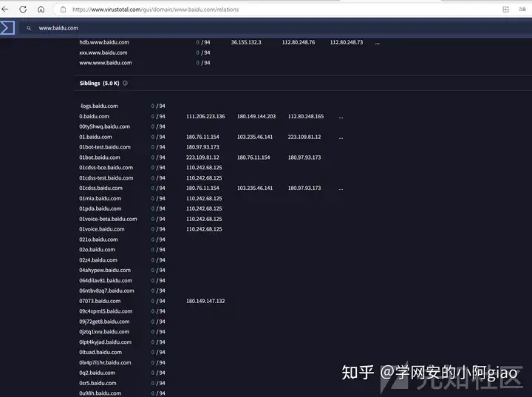This screenshot has width=532, height=397.
Task: Open sibling 02o.baidu.com
Action: pos(97,250)
